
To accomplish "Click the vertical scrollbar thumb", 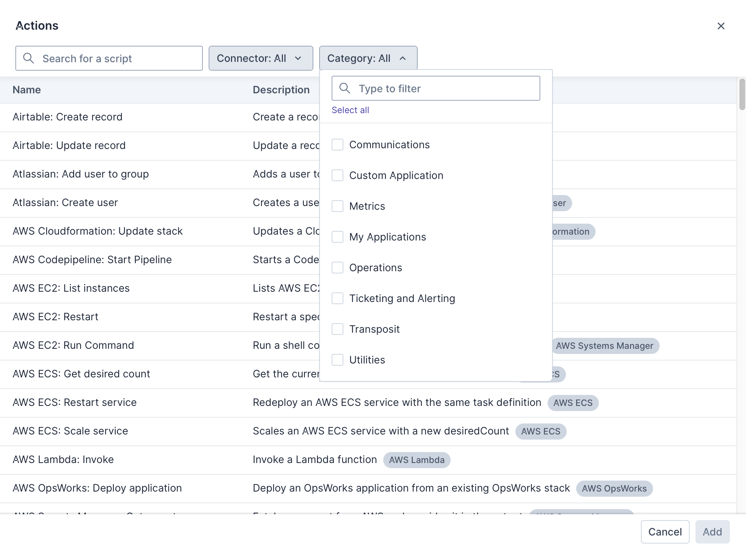I will tap(742, 94).
